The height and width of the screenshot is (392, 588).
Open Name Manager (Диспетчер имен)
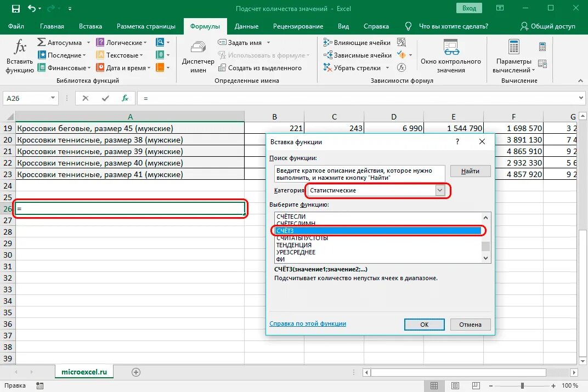(198, 56)
